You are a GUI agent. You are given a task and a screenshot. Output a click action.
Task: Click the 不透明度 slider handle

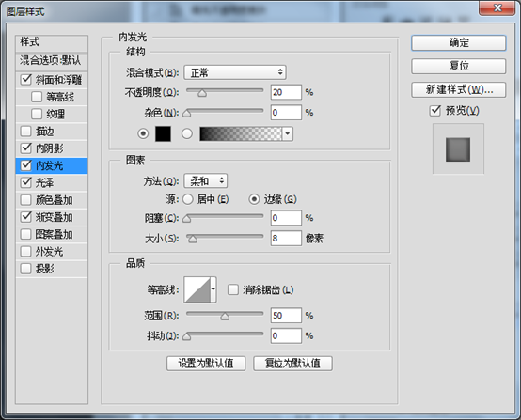tap(202, 93)
